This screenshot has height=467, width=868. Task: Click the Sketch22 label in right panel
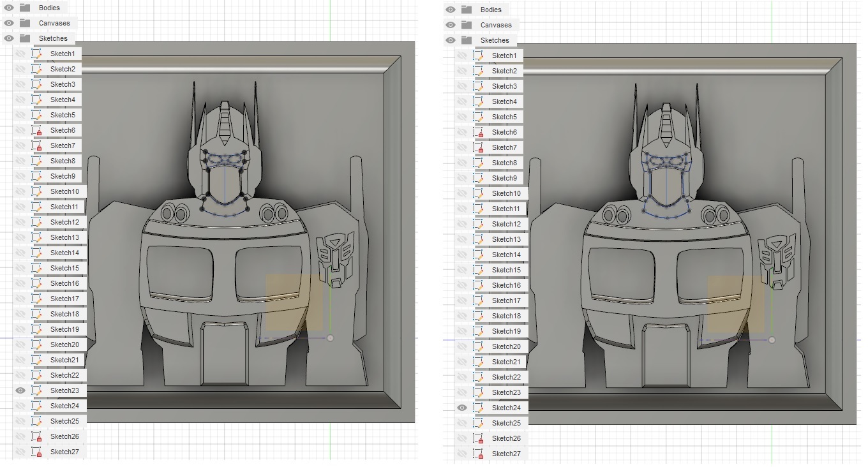click(x=506, y=377)
